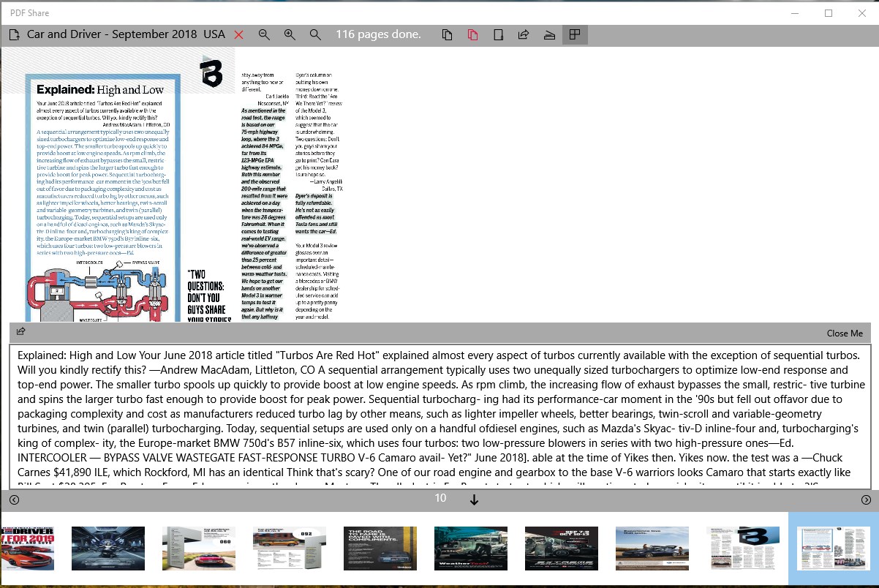879x588 pixels.
Task: Click the share icon in top toolbar
Action: [x=524, y=34]
